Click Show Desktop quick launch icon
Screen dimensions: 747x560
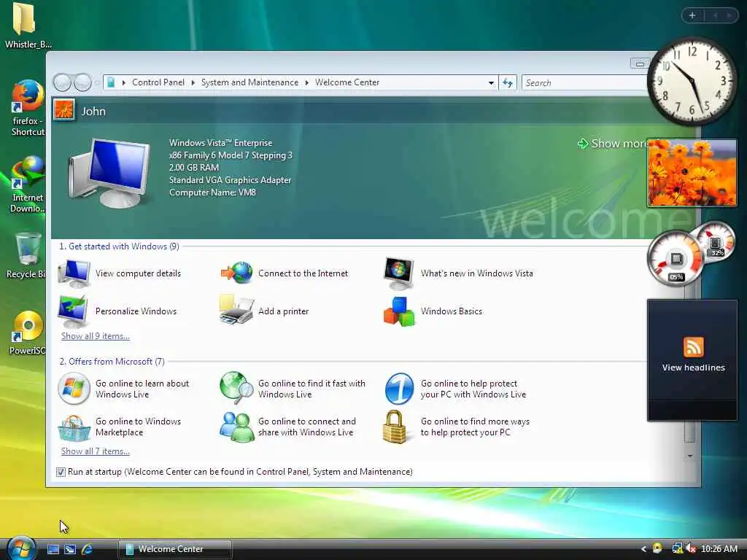click(x=53, y=550)
